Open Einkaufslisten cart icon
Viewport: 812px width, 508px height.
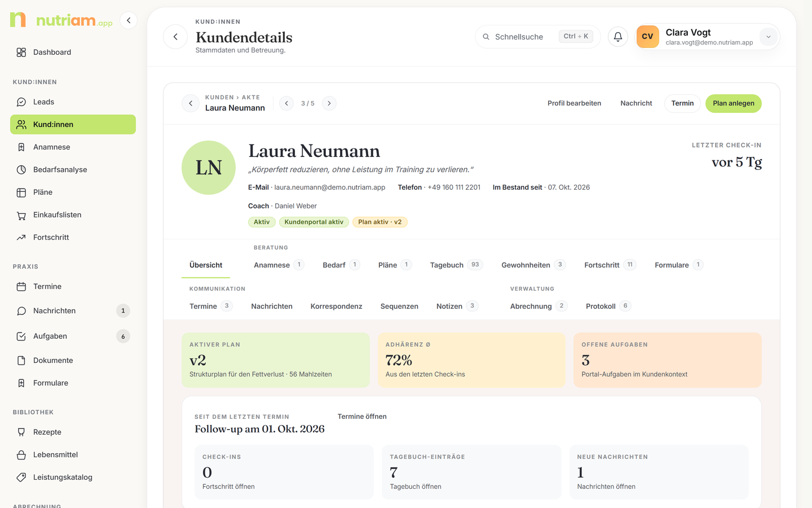(21, 215)
